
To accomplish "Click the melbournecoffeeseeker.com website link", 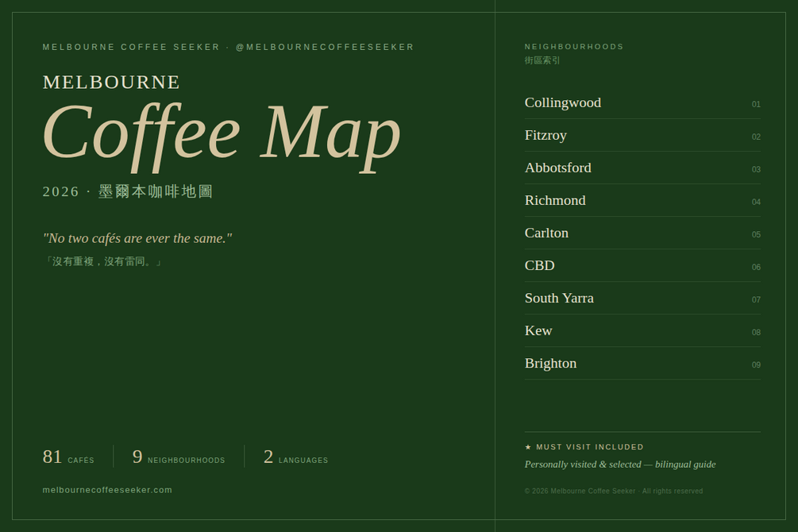I will (107, 490).
